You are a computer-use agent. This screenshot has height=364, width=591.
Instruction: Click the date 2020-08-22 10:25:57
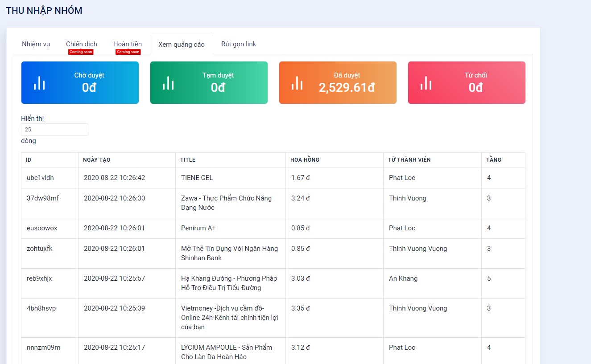[115, 278]
